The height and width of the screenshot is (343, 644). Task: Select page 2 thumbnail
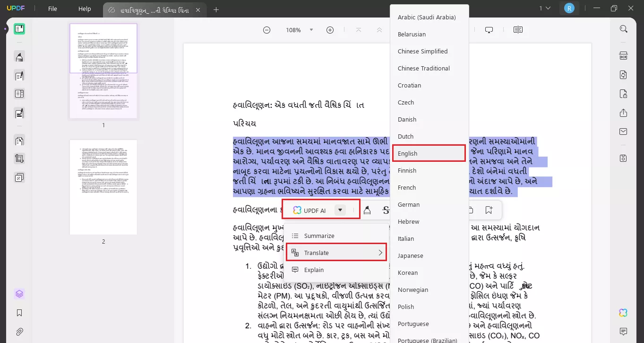103,187
